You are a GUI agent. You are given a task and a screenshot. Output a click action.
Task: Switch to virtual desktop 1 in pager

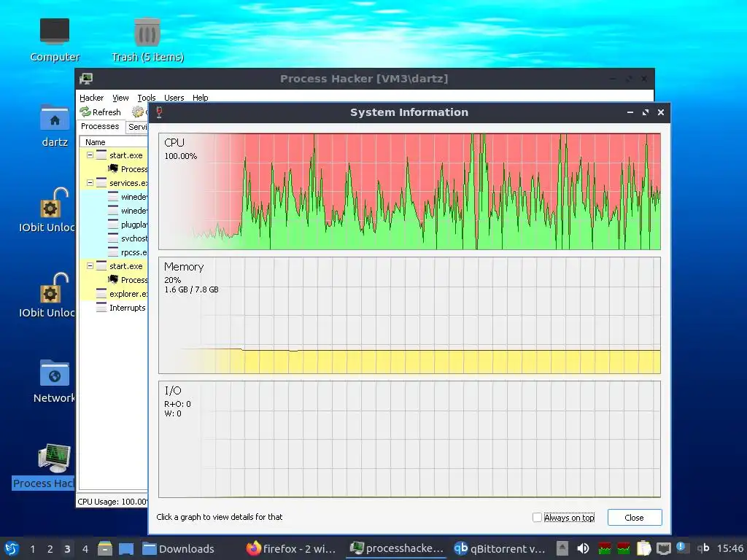[x=32, y=548]
